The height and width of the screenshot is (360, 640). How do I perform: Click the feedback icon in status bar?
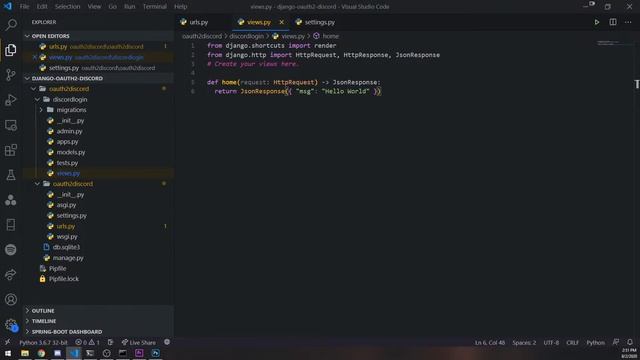tap(616, 342)
